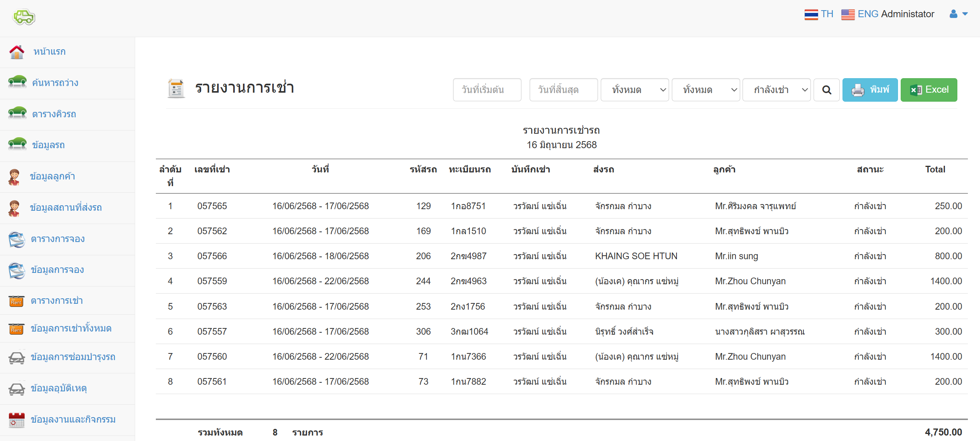Open หน้าแรก menu item
This screenshot has height=441, width=980.
[49, 52]
